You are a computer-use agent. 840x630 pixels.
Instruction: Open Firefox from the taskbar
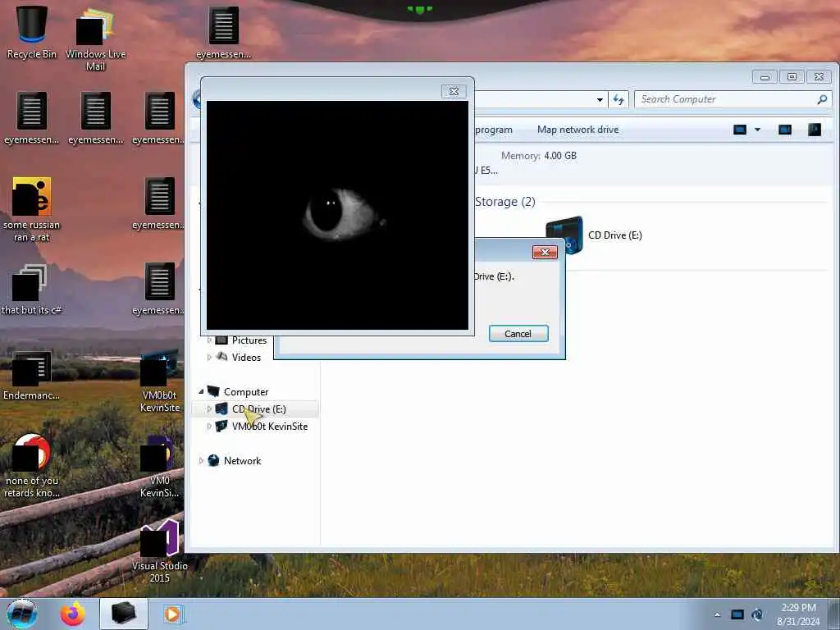[73, 614]
